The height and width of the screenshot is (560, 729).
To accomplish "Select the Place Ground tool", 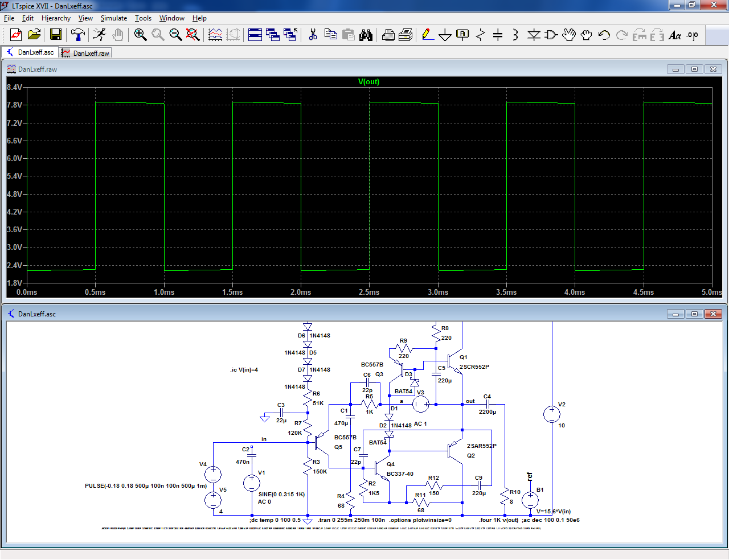I will [x=445, y=35].
